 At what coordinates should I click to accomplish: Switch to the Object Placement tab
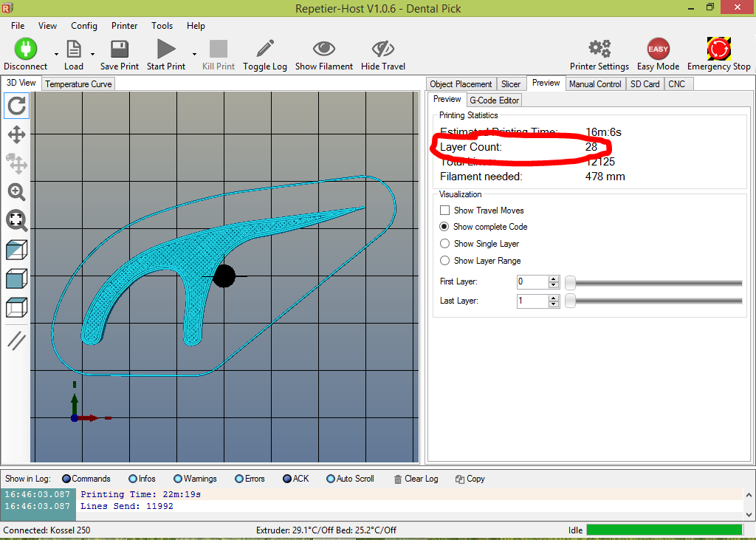click(x=461, y=84)
